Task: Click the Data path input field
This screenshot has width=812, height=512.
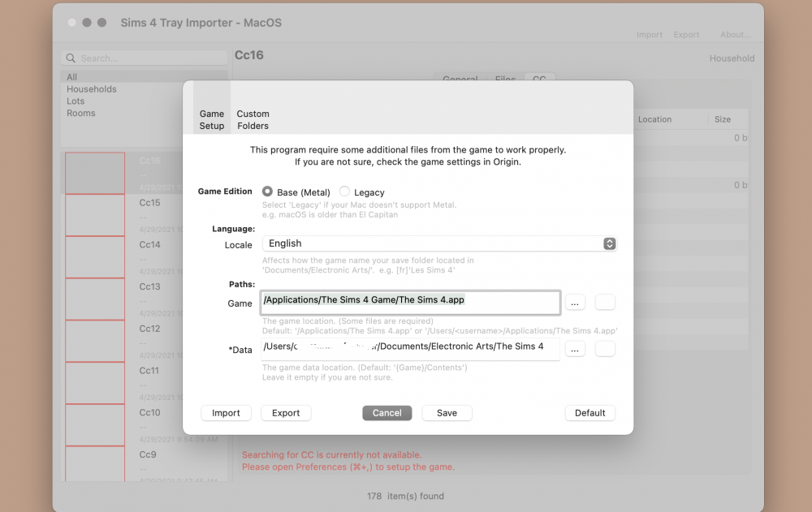Action: coord(410,349)
